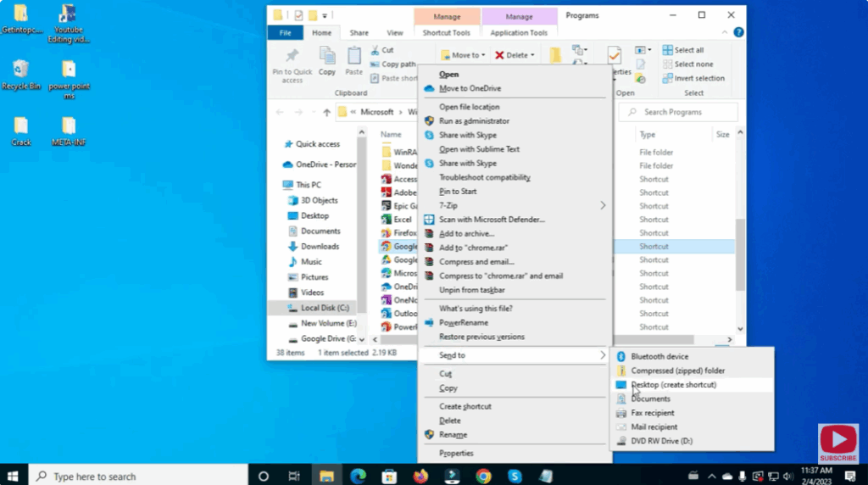Viewport: 868px width, 485px height.
Task: Open Microsoft Store from the taskbar
Action: [x=389, y=477]
